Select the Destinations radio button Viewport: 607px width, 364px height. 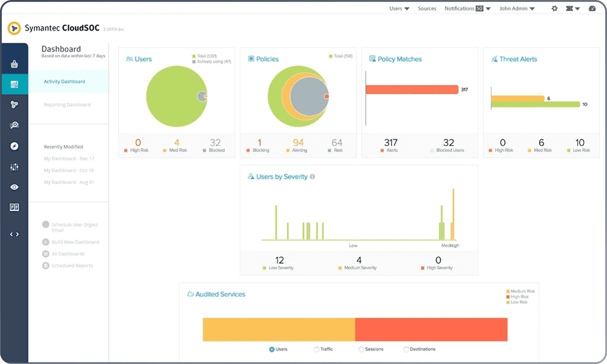pyautogui.click(x=406, y=349)
